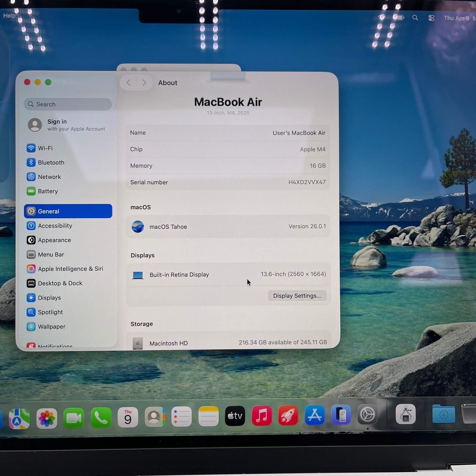476x476 pixels.
Task: Click the computer name "User's MacBook Air"
Action: 299,133
